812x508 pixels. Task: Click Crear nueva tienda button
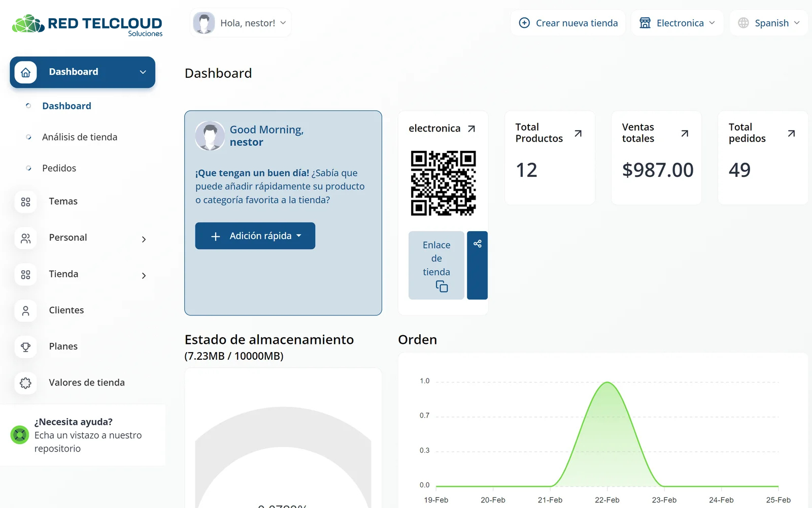click(x=568, y=23)
